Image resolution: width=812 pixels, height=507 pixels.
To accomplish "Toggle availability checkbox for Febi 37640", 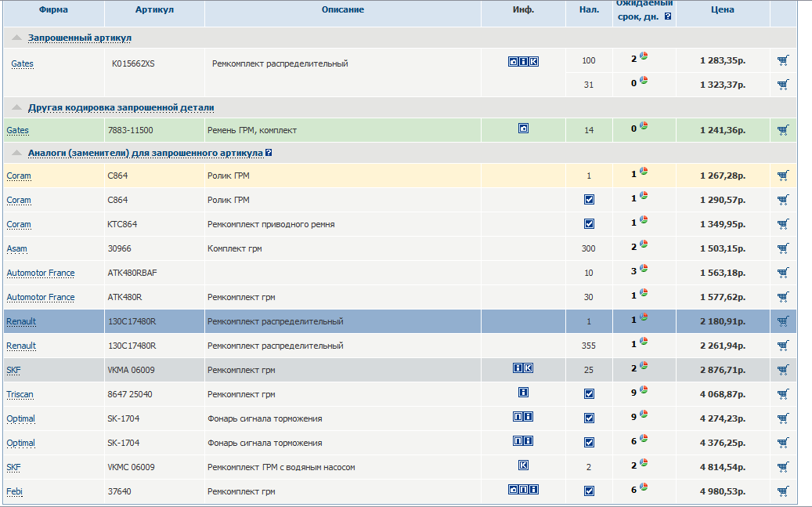I will pos(589,491).
